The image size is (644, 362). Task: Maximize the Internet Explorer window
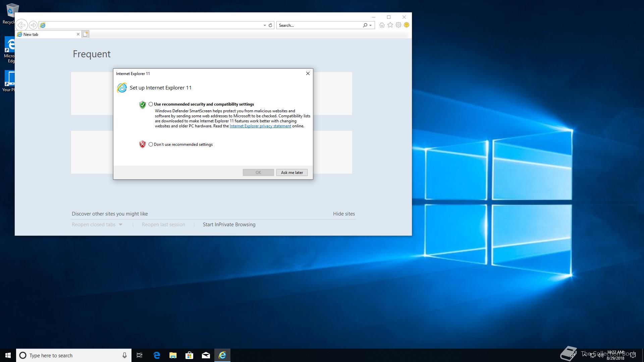tap(389, 17)
